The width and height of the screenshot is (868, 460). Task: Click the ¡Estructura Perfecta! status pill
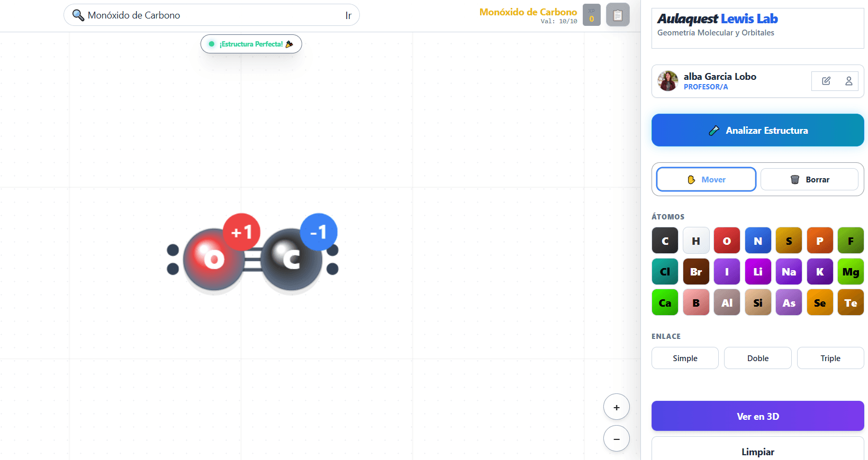(x=251, y=44)
